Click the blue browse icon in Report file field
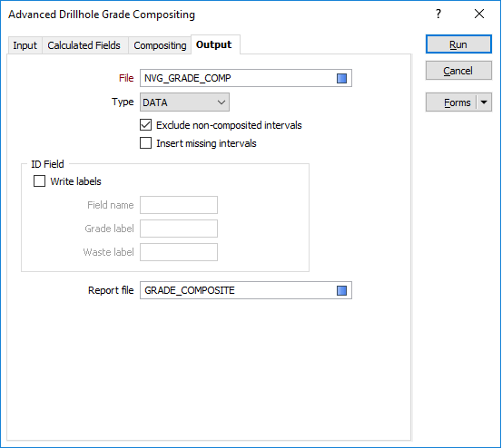502x448 pixels. point(341,290)
